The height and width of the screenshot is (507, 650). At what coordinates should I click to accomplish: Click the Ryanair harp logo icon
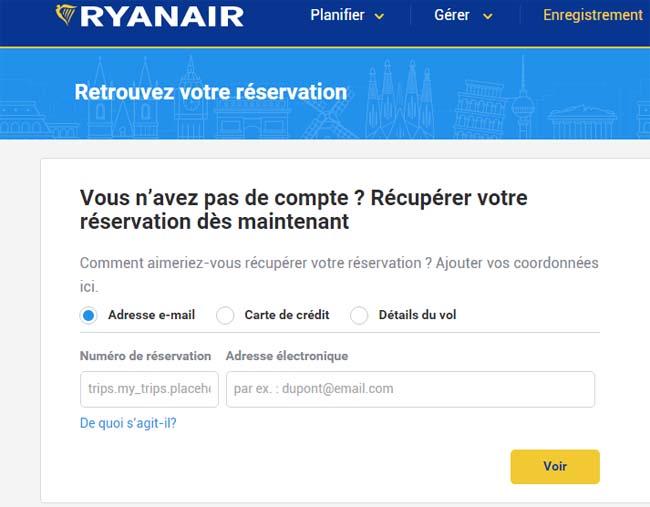pos(65,15)
